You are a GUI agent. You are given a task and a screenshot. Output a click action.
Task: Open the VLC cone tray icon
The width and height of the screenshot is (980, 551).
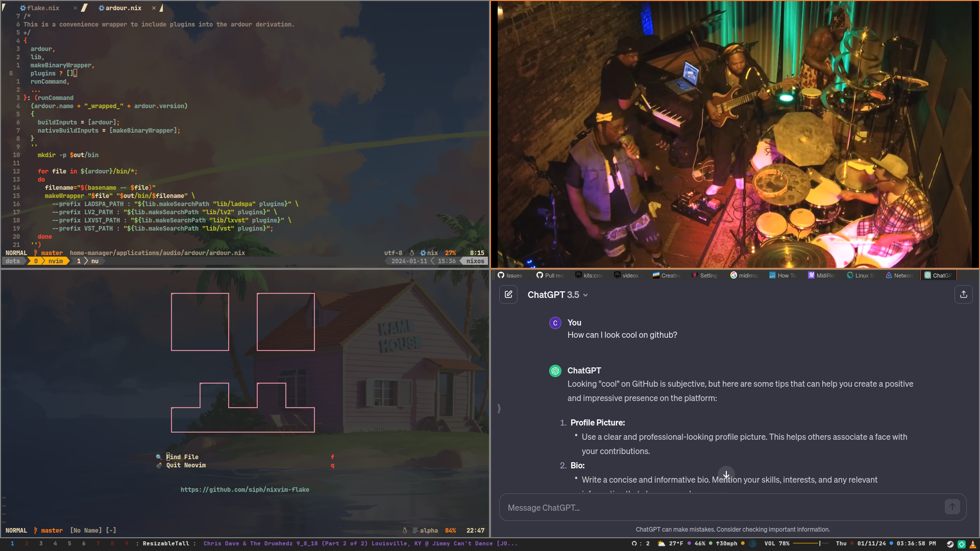972,544
